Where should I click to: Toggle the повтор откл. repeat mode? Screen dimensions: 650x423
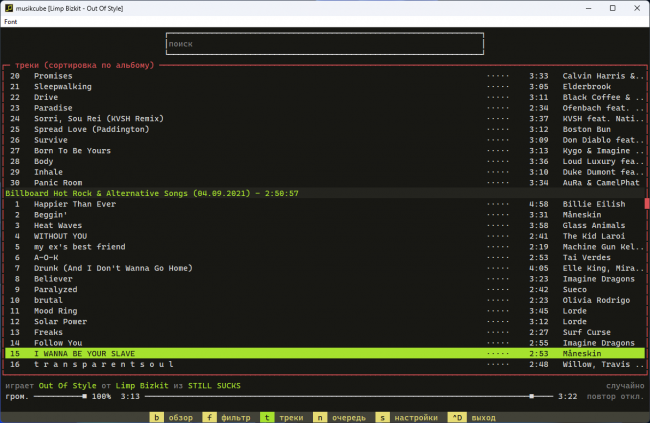click(615, 396)
